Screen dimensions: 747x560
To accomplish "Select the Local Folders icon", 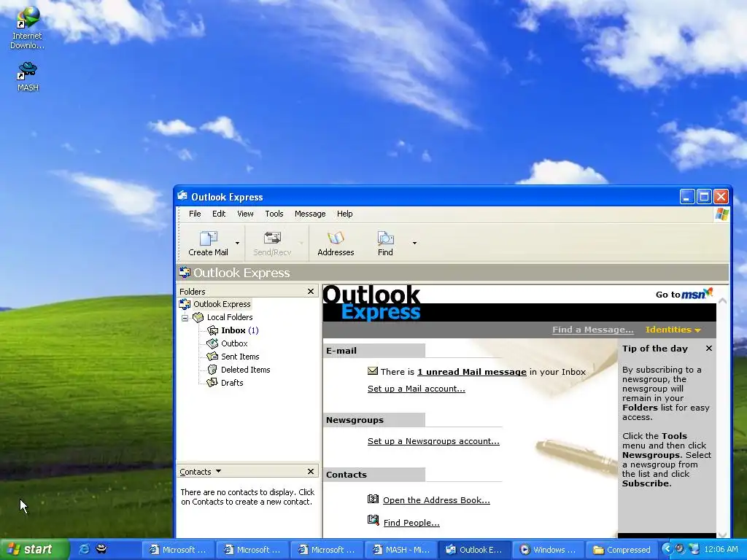I will 198,317.
